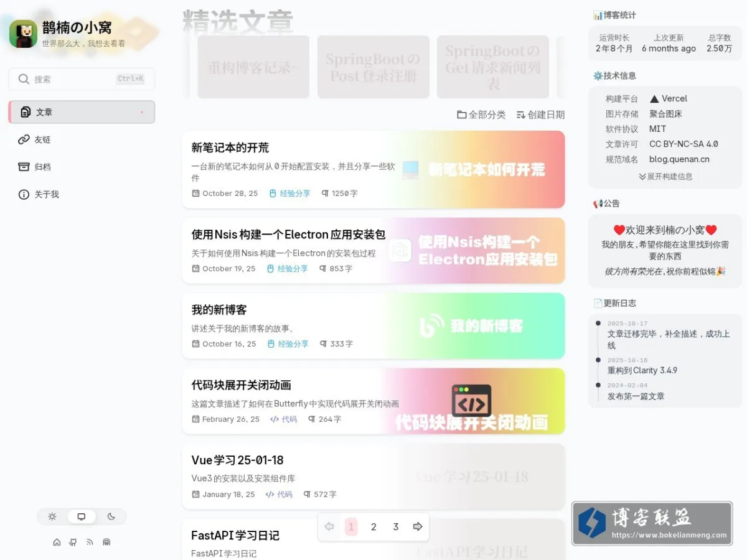Viewport: 747px width, 560px height.
Task: Click the info circle icon beside 关于我
Action: [x=24, y=194]
